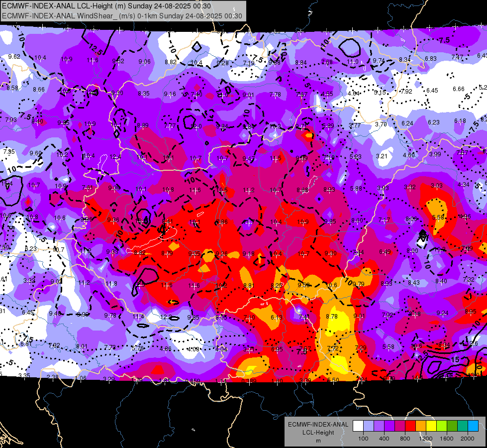Click the '0.389' wind shear value
The height and width of the screenshot is (448, 487).
(x=248, y=381)
